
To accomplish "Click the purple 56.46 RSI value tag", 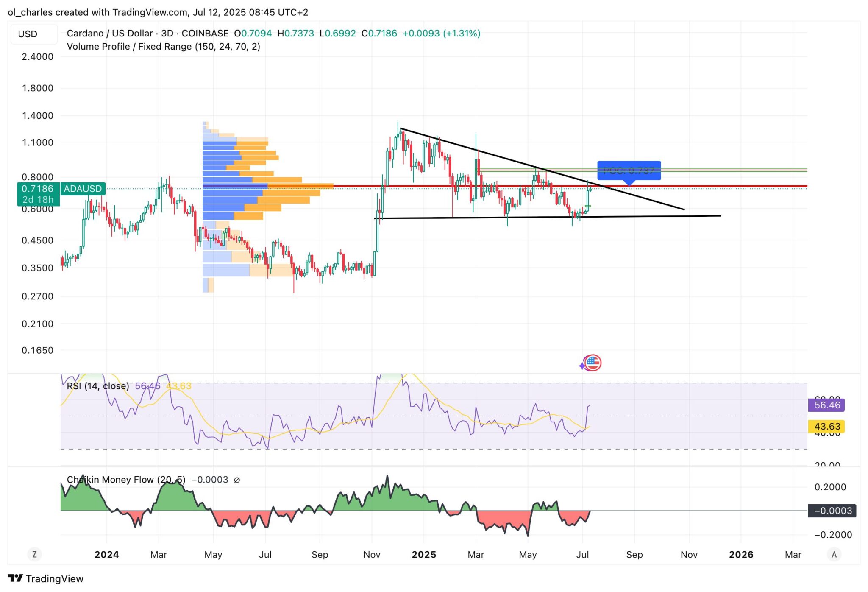I will [x=826, y=405].
